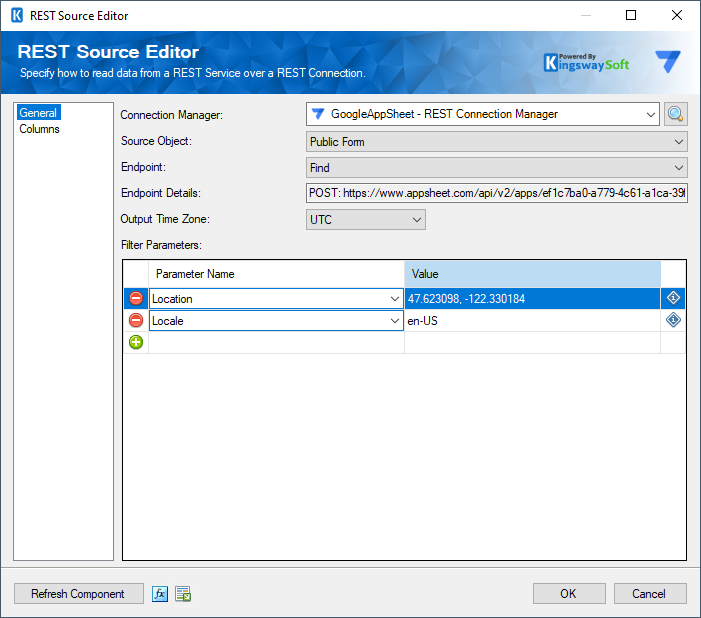Expand the Locale parameter name dropdown
Image resolution: width=701 pixels, height=618 pixels.
(394, 321)
